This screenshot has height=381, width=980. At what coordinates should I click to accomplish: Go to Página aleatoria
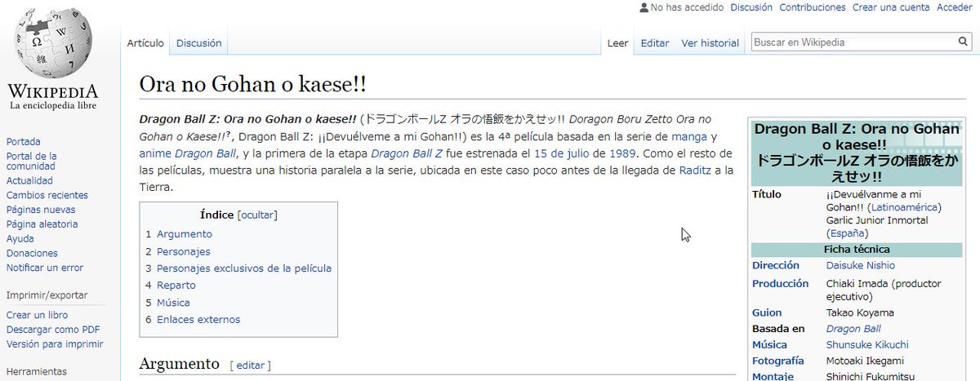click(x=42, y=224)
